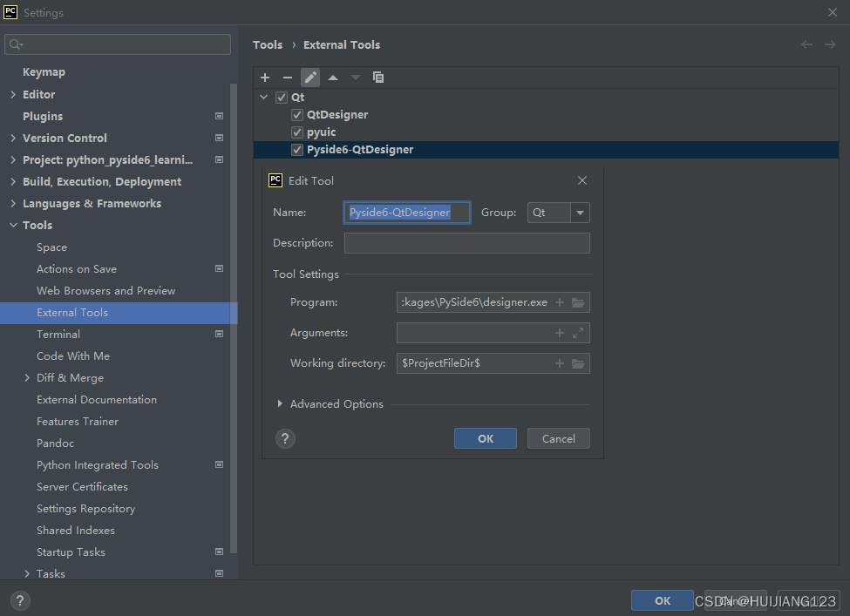Add a new external tool
850x616 pixels.
tap(265, 78)
